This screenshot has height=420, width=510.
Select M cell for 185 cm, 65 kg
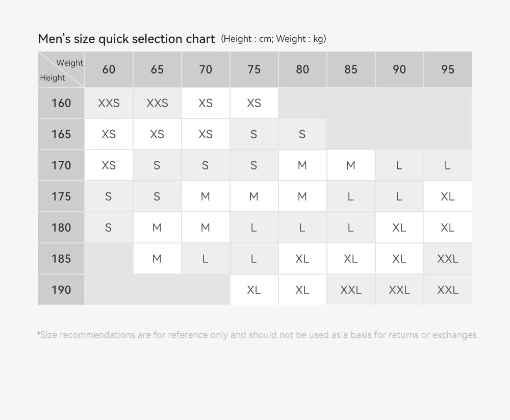pos(157,259)
